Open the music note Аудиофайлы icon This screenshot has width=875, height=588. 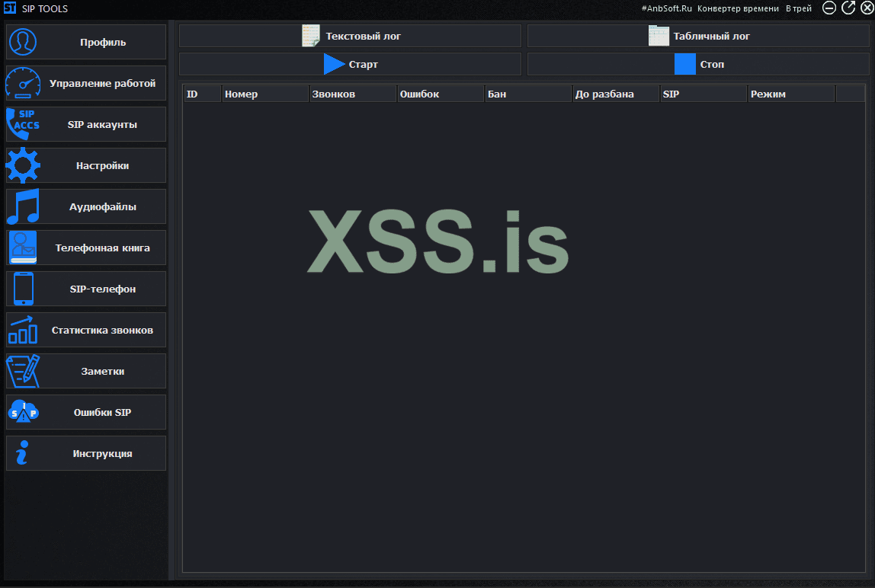[23, 206]
